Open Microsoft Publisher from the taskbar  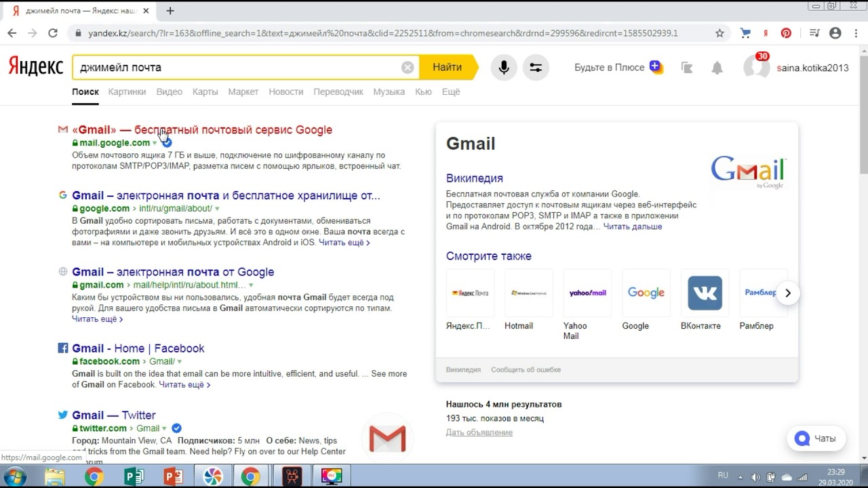coord(134,476)
